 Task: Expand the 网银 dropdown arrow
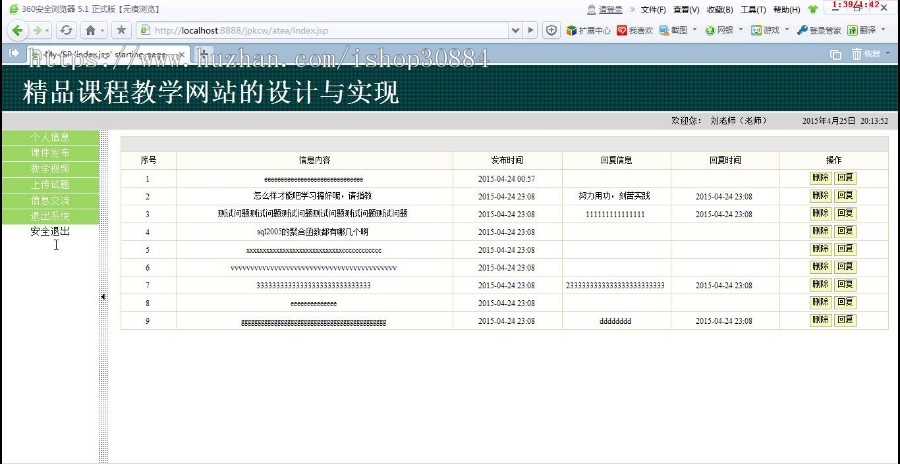point(740,29)
